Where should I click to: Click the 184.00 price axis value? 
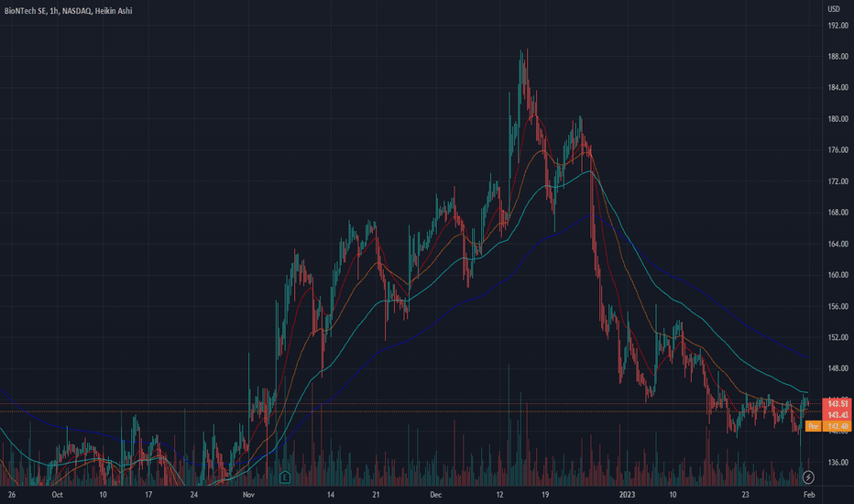pyautogui.click(x=838, y=88)
